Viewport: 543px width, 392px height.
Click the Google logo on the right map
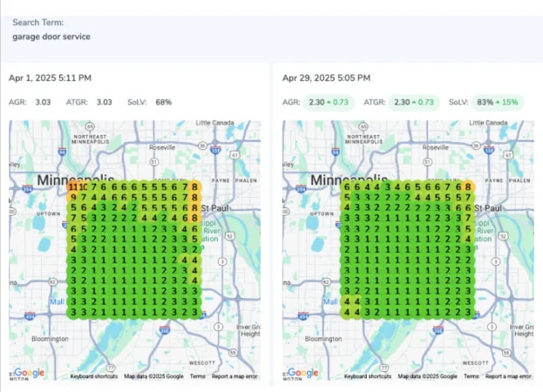click(302, 373)
